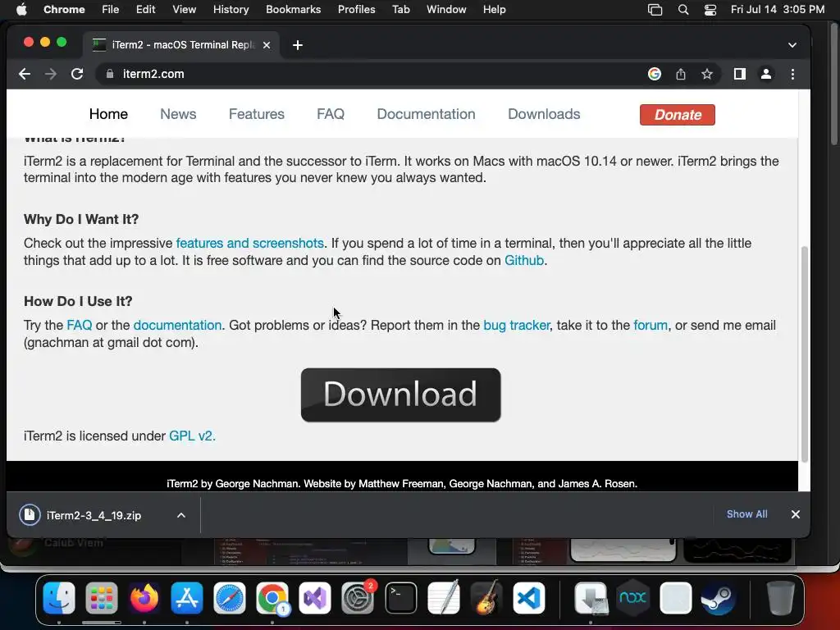This screenshot has width=840, height=630.
Task: Open a new tab with plus button
Action: [298, 45]
